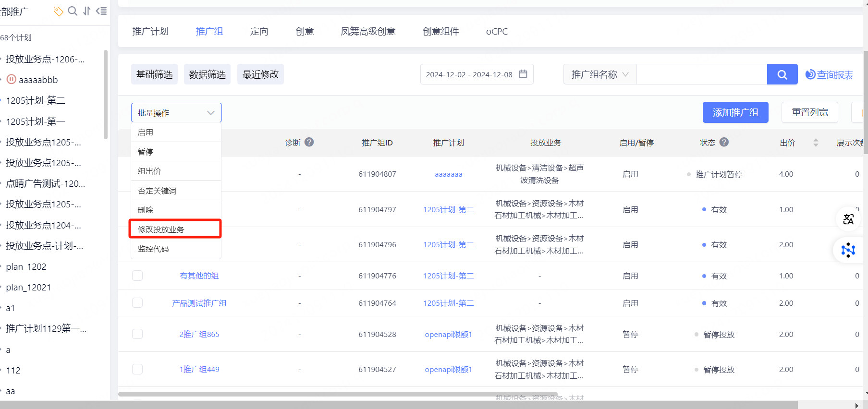The height and width of the screenshot is (409, 868).
Task: Check the box for 2推广组865 row
Action: 137,334
